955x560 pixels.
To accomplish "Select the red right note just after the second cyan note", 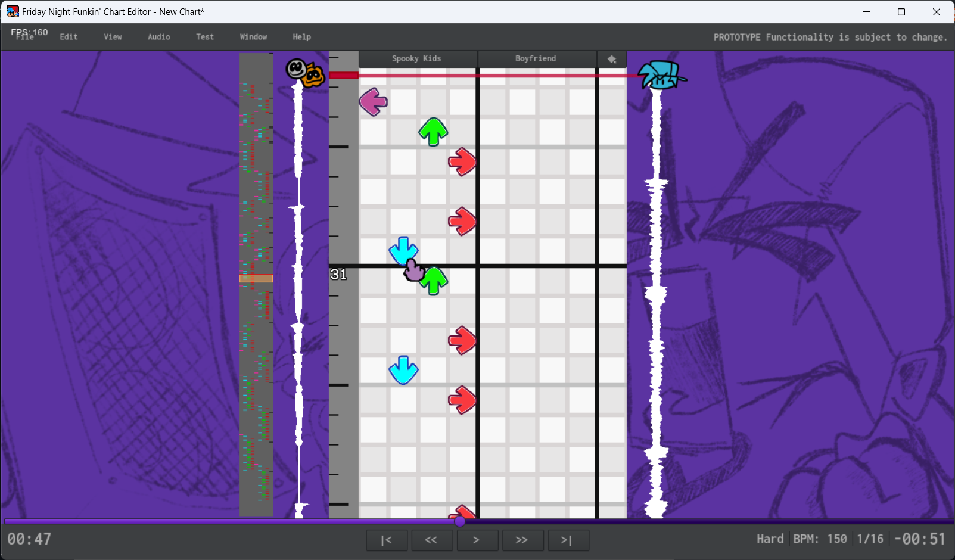I will (x=462, y=400).
